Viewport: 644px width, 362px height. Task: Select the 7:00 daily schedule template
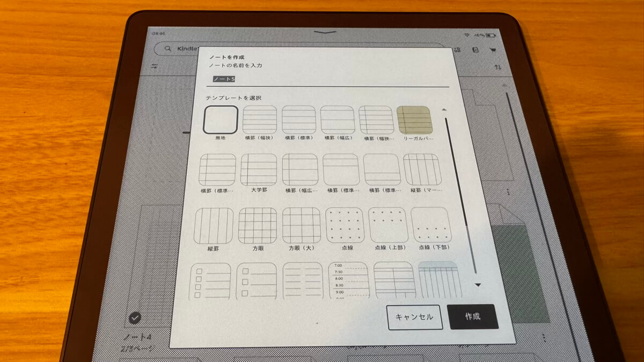(x=348, y=280)
